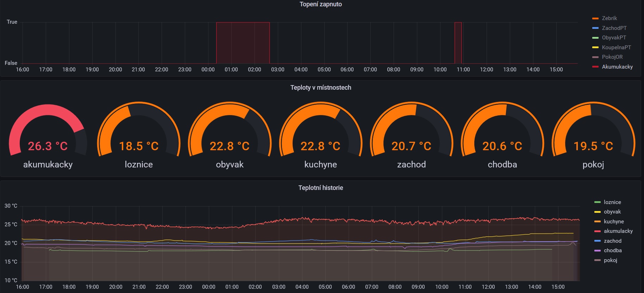Click the blue color swatch beside ZachodPT
Viewport: 644px width, 293px height.
click(595, 28)
